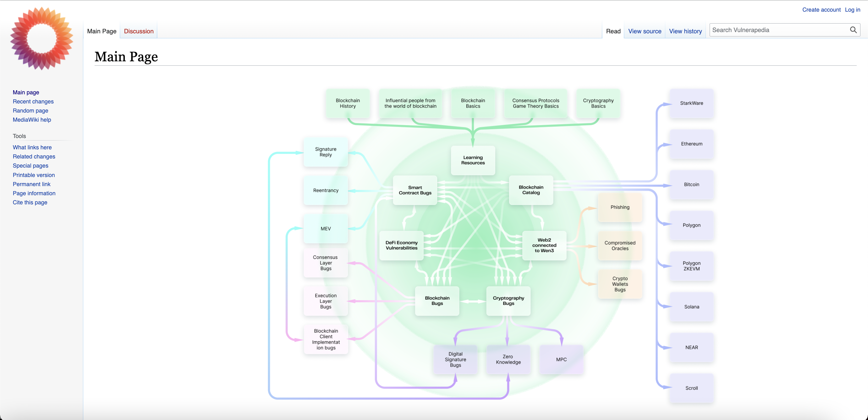Click the Create account link
Screen dimensions: 868x420
tap(821, 10)
